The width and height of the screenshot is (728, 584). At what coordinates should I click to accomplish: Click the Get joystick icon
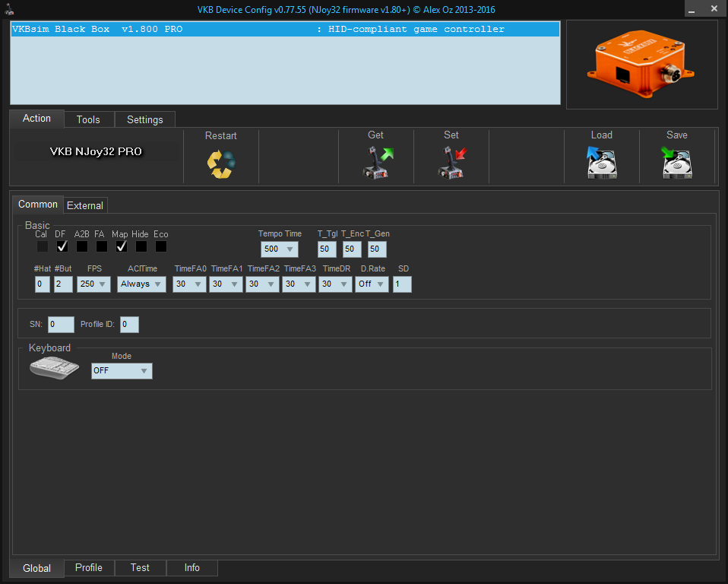pyautogui.click(x=377, y=162)
